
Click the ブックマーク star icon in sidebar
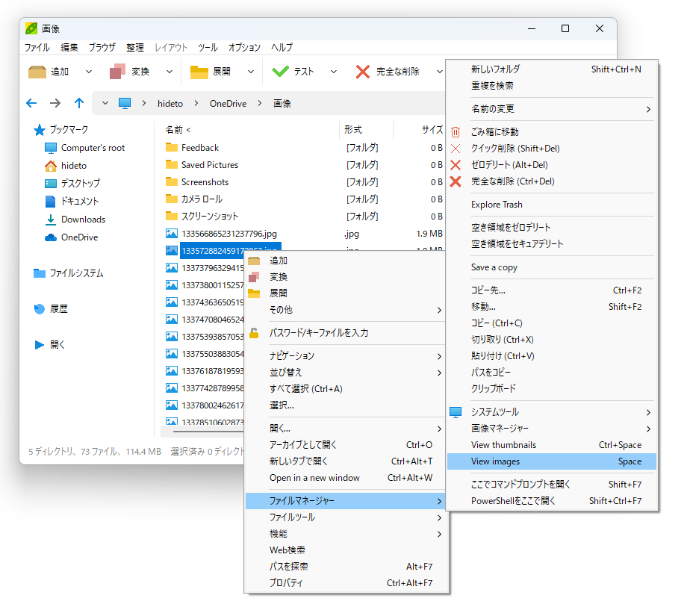[x=41, y=129]
